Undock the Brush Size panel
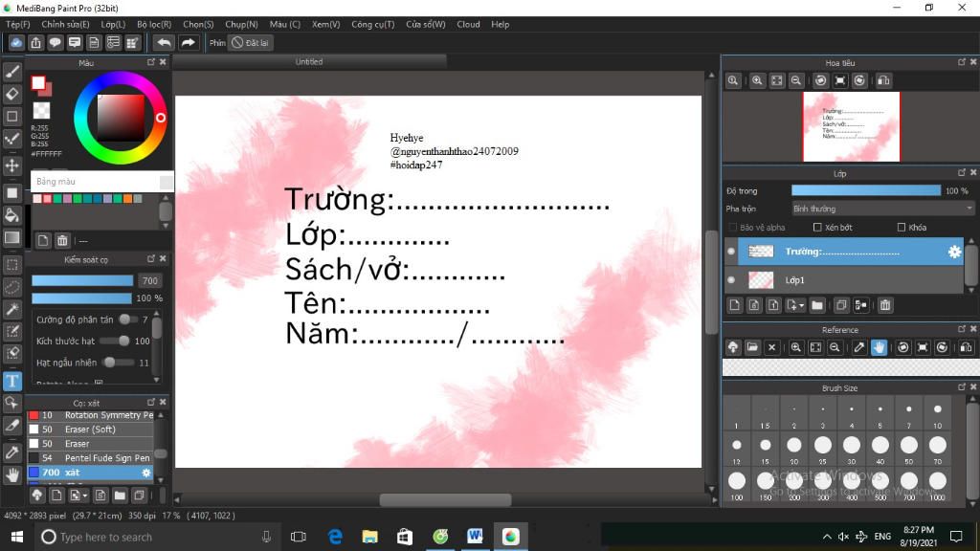Image resolution: width=980 pixels, height=551 pixels. click(x=961, y=387)
